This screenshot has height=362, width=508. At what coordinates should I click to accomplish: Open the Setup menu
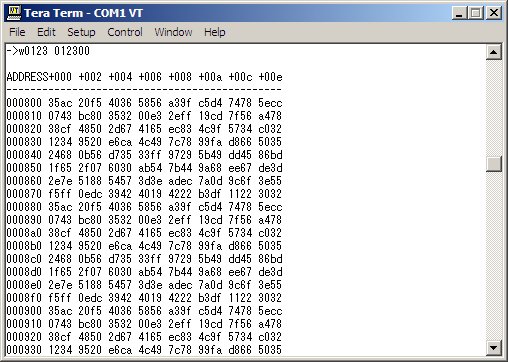(81, 32)
